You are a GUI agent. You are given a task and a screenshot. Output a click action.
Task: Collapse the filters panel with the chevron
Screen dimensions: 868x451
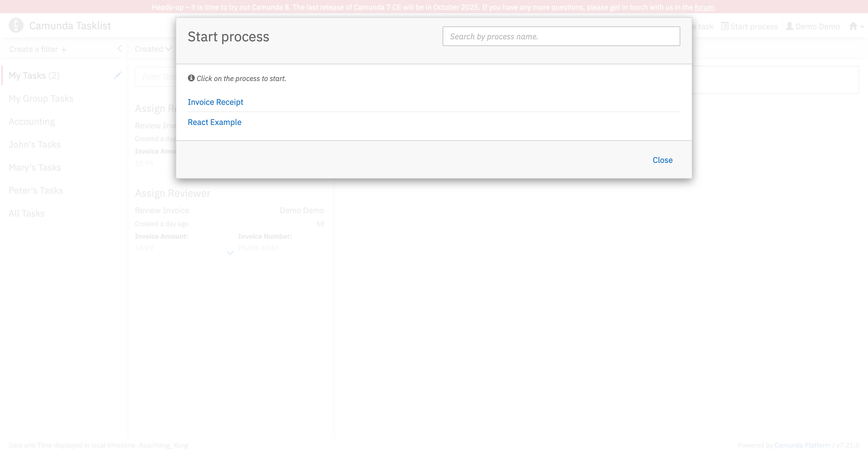pyautogui.click(x=120, y=49)
